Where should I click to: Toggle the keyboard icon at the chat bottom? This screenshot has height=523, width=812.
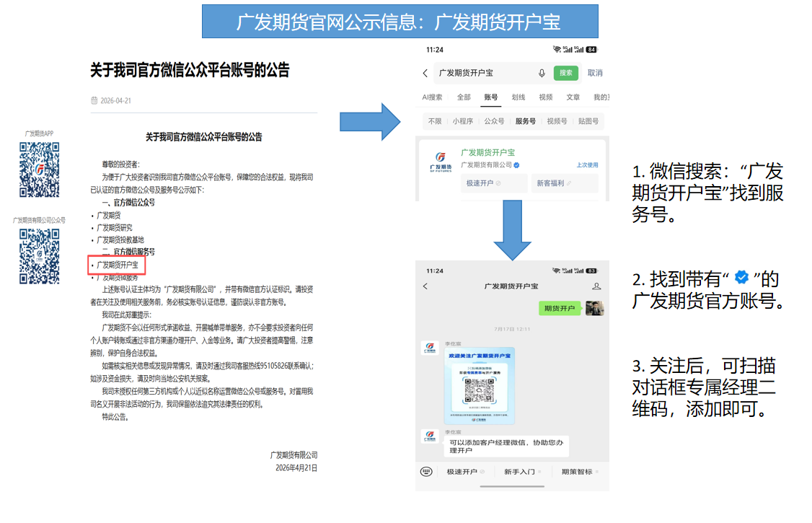[426, 472]
